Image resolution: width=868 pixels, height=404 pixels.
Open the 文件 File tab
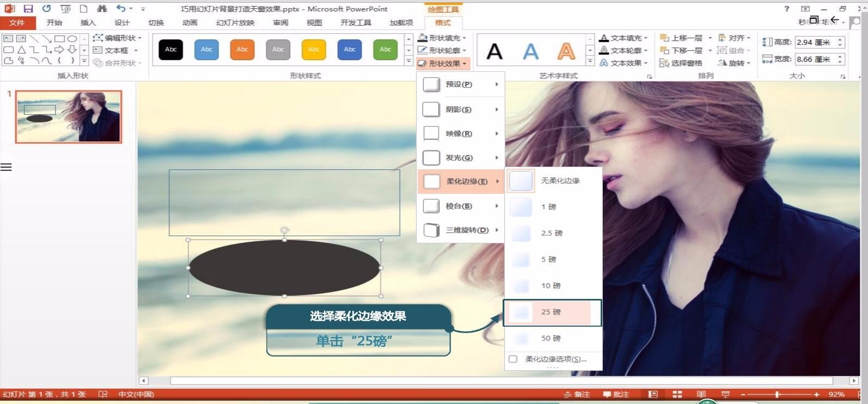(17, 22)
